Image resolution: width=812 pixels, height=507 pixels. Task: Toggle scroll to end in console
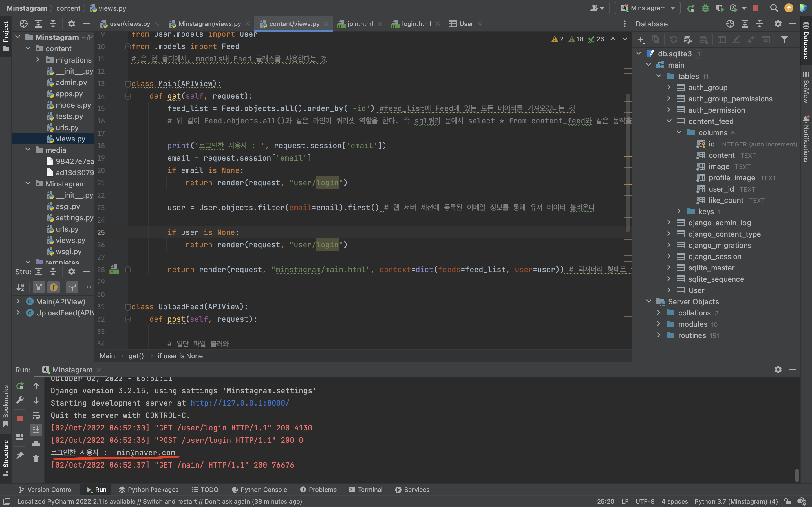click(36, 430)
